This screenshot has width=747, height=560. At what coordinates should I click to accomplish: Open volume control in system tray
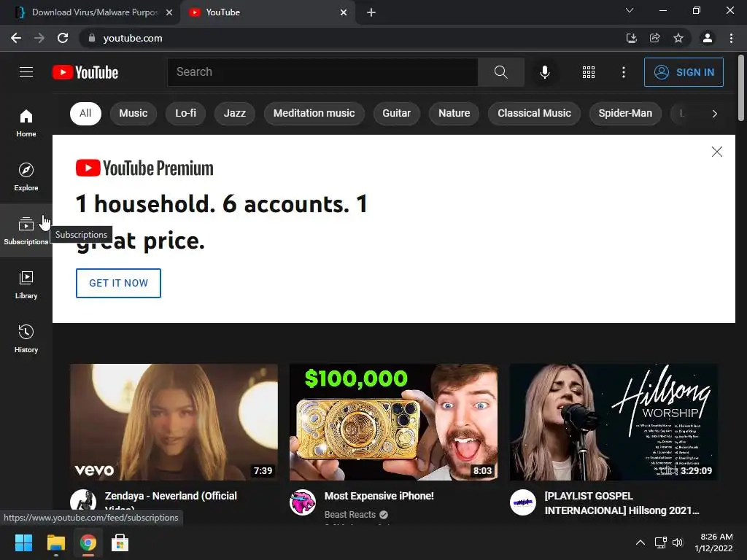(x=678, y=542)
